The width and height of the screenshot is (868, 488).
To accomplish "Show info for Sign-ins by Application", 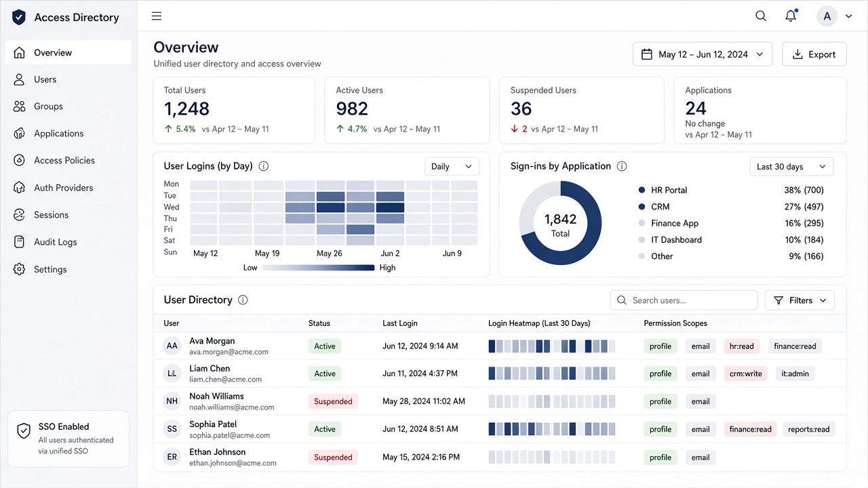I will click(622, 166).
